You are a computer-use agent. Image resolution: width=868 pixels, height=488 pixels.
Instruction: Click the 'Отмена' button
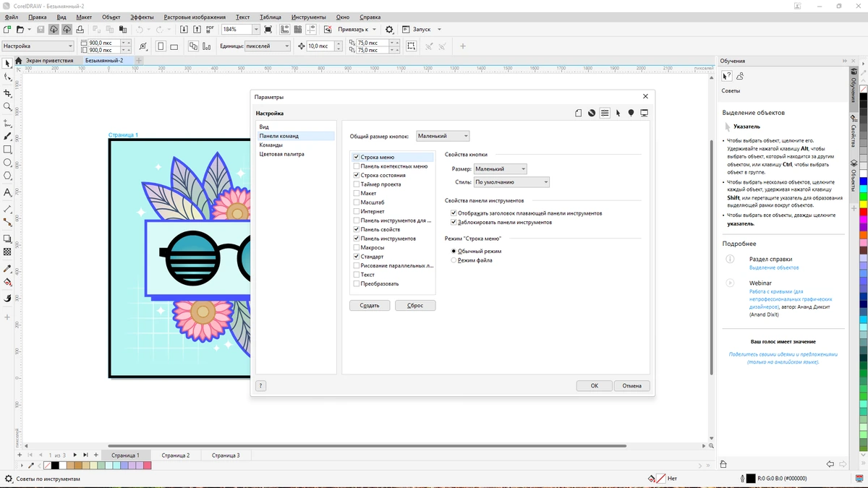click(632, 385)
